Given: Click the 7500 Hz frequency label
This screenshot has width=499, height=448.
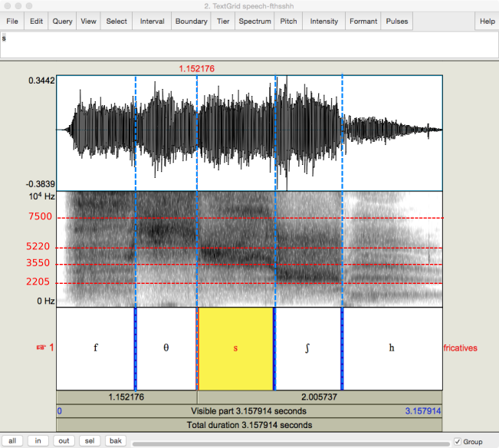Looking at the screenshot, I should pos(40,216).
